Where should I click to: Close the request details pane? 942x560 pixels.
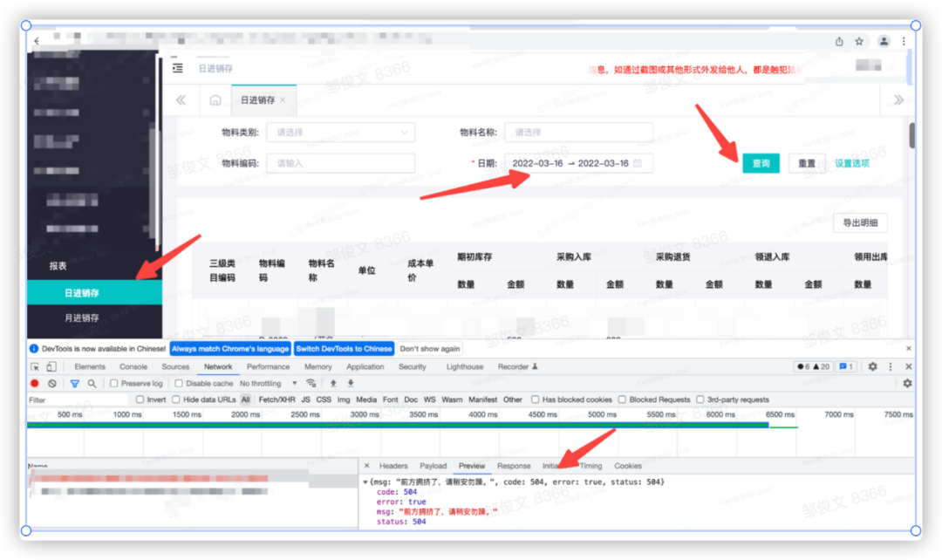click(366, 466)
